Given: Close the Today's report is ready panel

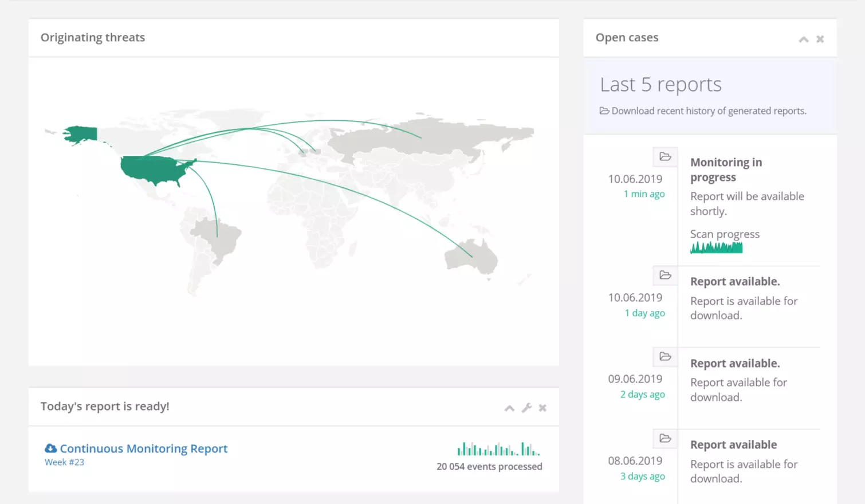Looking at the screenshot, I should (x=542, y=408).
